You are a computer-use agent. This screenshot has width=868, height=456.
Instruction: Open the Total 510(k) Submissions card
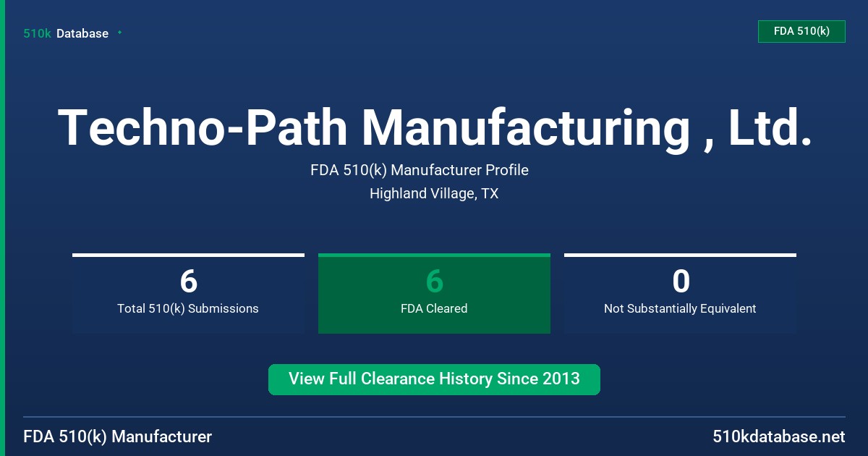188,293
